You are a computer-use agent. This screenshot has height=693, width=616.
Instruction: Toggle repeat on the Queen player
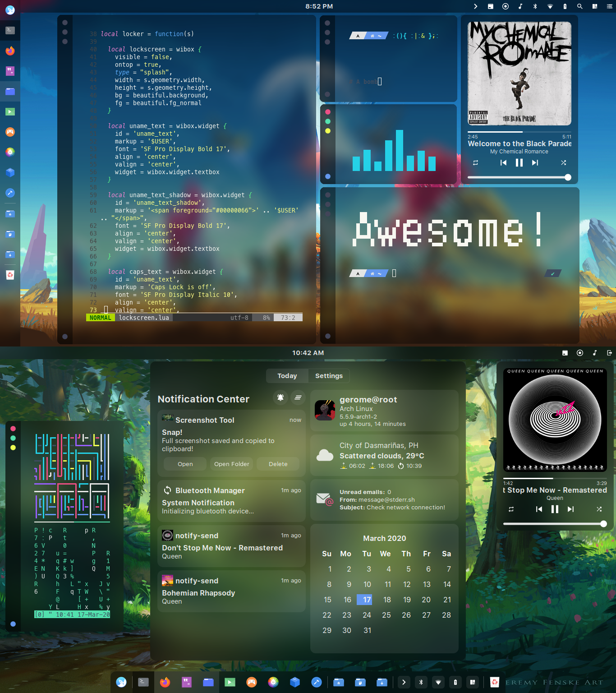pos(511,509)
